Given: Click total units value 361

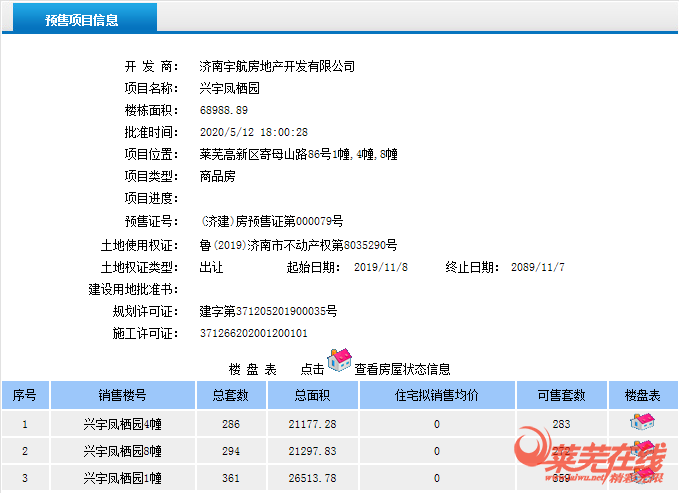Looking at the screenshot, I should point(231,478).
